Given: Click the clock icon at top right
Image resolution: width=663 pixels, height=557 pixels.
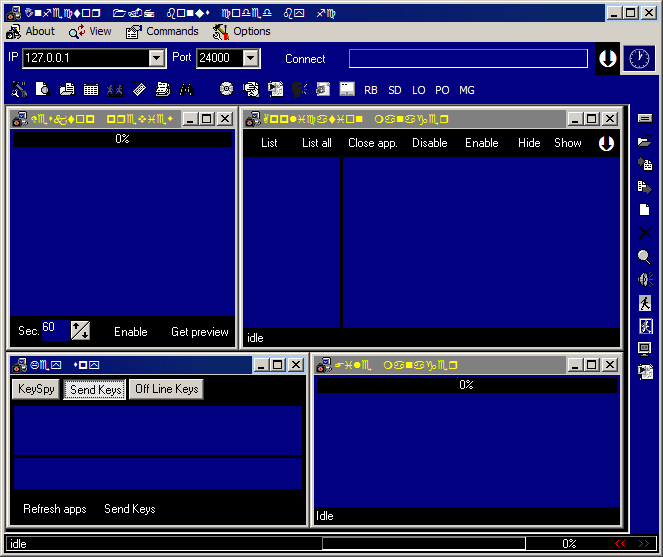Looking at the screenshot, I should [x=637, y=59].
